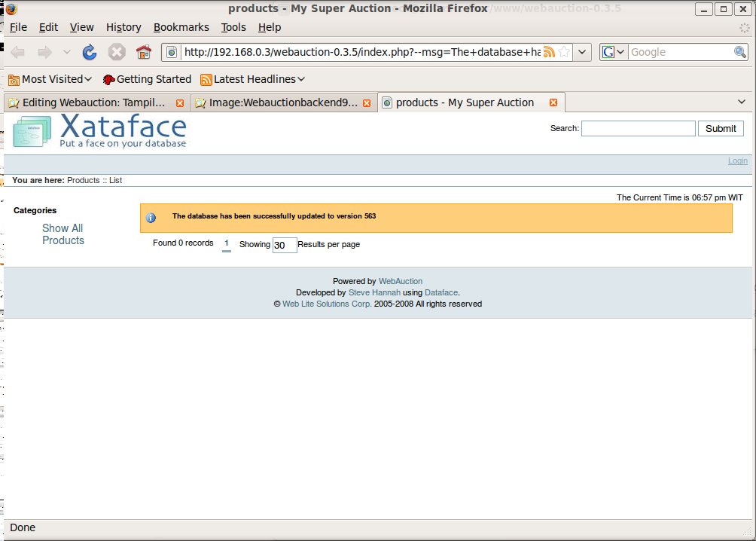
Task: Bookmark this page with the star icon
Action: [564, 52]
